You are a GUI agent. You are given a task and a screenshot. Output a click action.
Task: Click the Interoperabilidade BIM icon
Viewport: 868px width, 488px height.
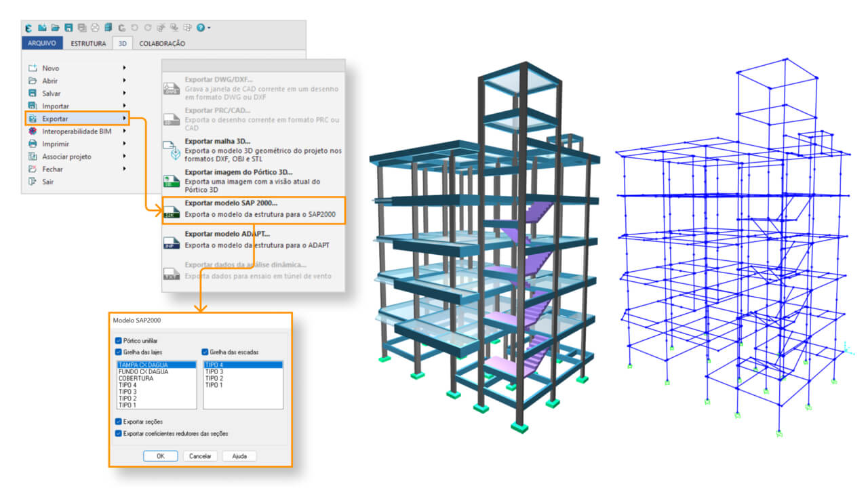pos(32,131)
